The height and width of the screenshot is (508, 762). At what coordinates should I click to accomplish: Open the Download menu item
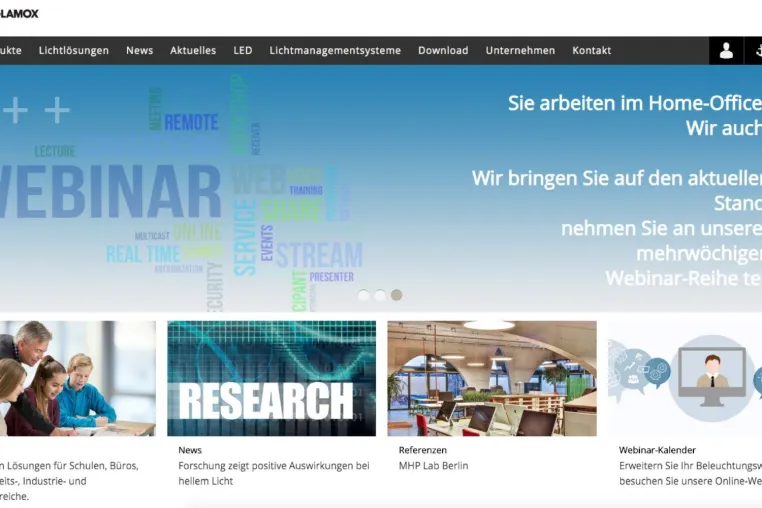(443, 51)
